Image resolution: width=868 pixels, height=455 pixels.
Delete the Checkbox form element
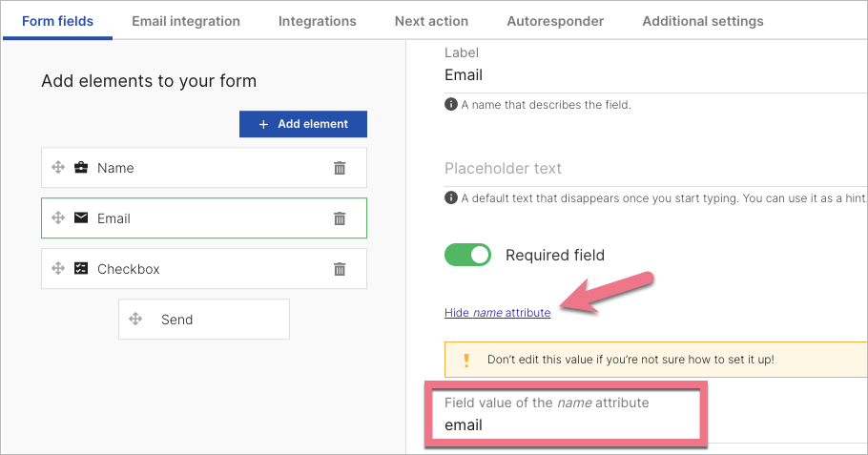tap(340, 269)
